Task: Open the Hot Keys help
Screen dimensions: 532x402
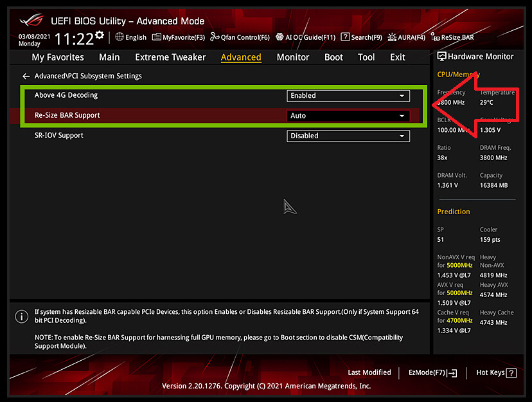Action: 496,372
